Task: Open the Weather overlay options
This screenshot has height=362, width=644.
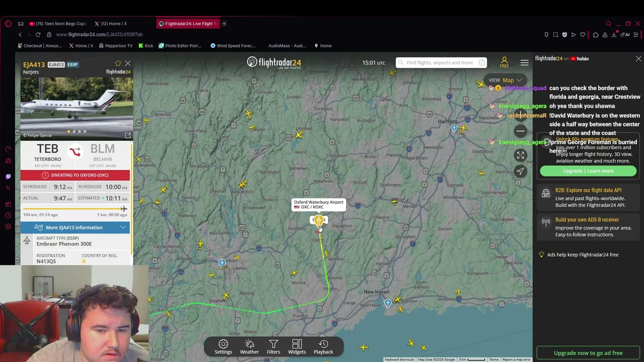Action: coord(249,346)
